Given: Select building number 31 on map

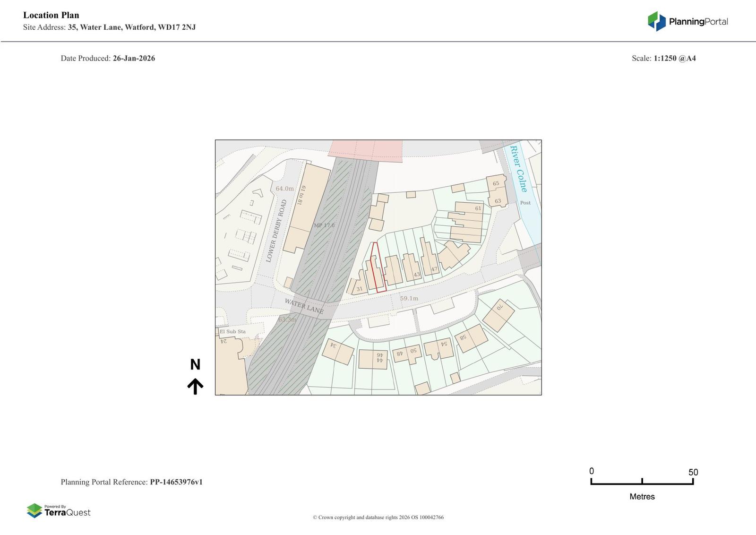Looking at the screenshot, I should (x=359, y=289).
